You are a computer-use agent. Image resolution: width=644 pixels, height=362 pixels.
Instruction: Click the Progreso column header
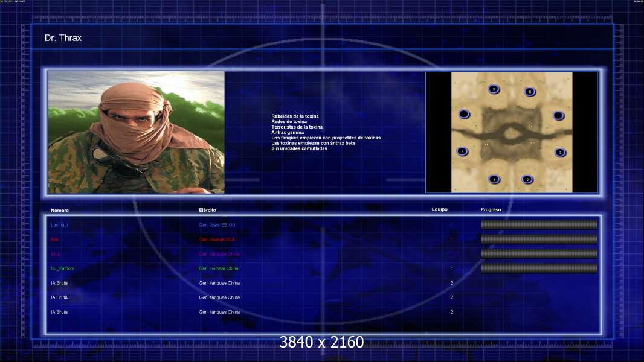[491, 209]
